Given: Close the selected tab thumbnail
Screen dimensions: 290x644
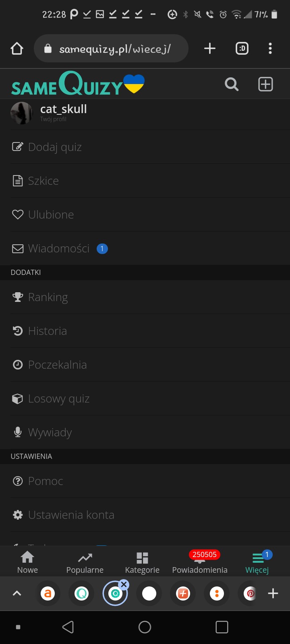Looking at the screenshot, I should click(124, 584).
